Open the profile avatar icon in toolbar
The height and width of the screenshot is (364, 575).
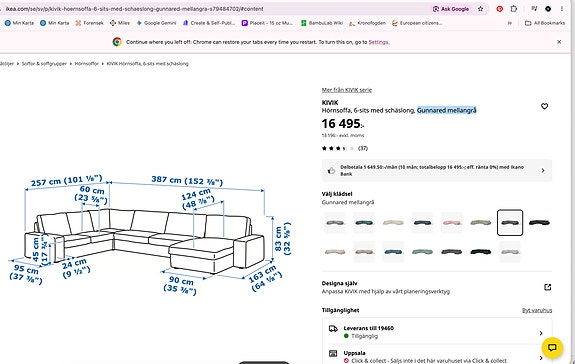pos(548,9)
